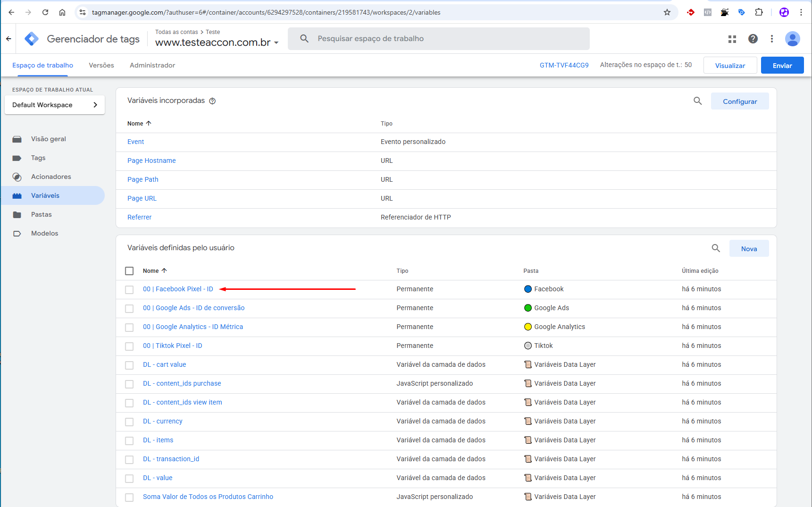Click the browser forward arrow

[x=28, y=12]
